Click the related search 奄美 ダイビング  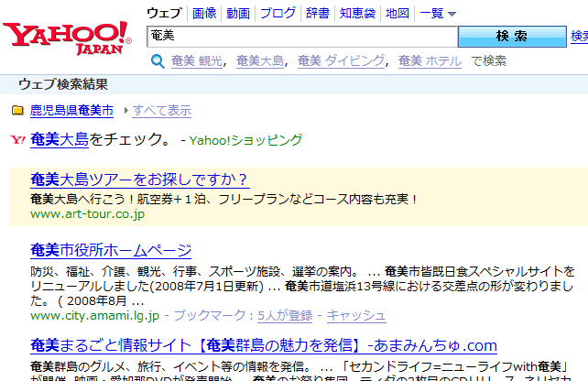(x=342, y=60)
